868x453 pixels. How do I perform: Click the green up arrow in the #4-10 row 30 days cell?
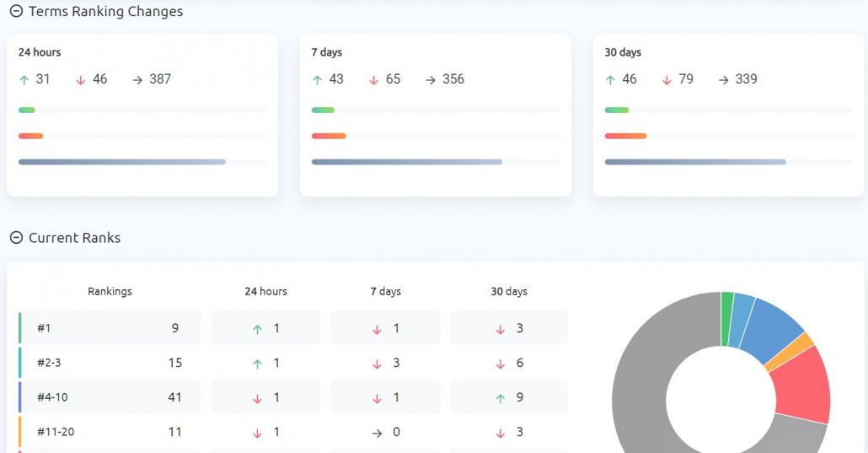501,399
